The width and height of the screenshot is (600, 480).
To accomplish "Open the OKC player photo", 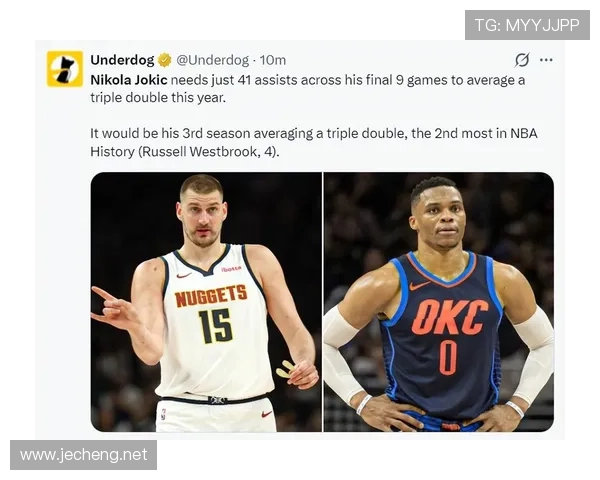I will (x=439, y=302).
